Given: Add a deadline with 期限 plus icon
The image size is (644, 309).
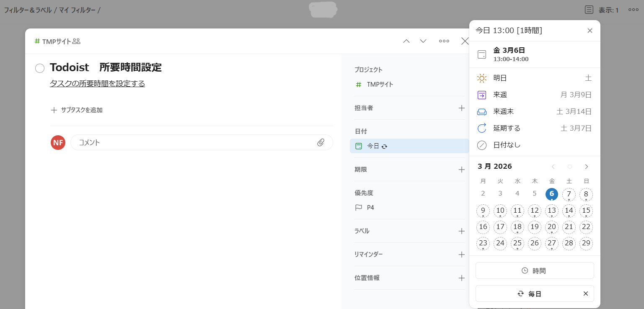Looking at the screenshot, I should pos(461,170).
